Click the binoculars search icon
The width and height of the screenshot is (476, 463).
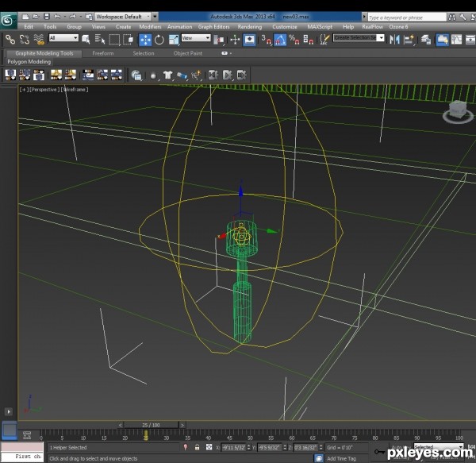point(452,17)
